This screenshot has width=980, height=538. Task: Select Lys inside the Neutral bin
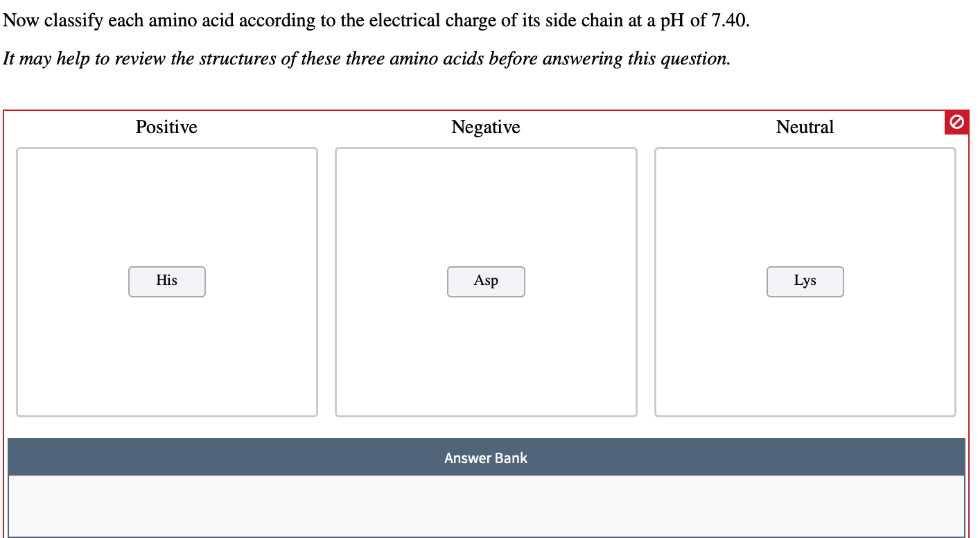(805, 281)
